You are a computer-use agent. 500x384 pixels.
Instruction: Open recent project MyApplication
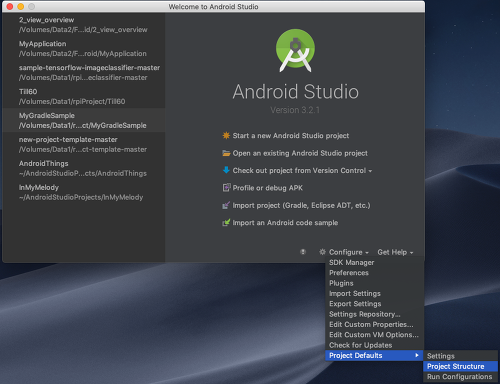click(84, 48)
